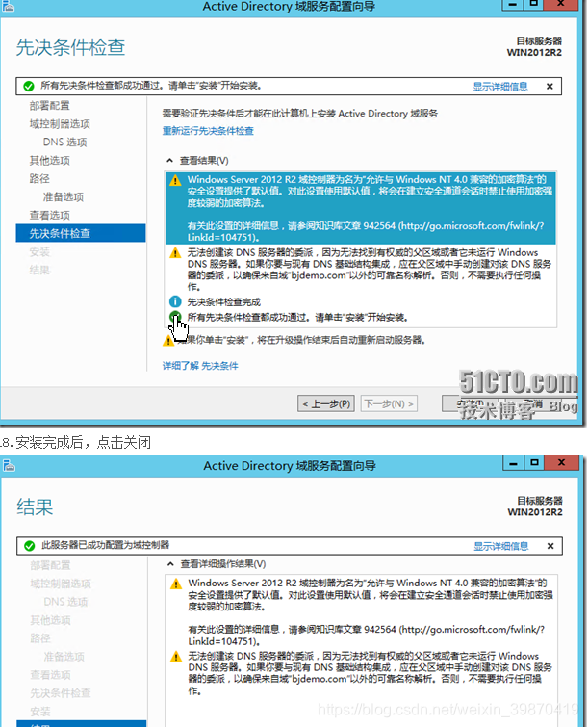Open 详细了解 先决条件 link
This screenshot has width=588, height=727.
200,366
